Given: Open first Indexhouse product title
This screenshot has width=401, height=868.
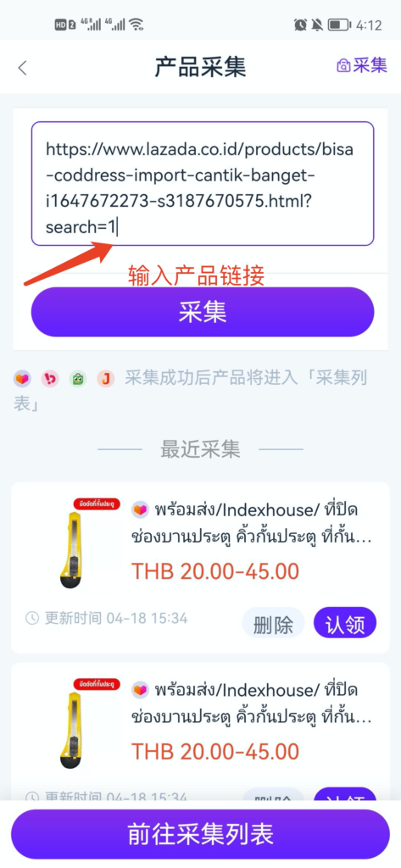Looking at the screenshot, I should [252, 523].
